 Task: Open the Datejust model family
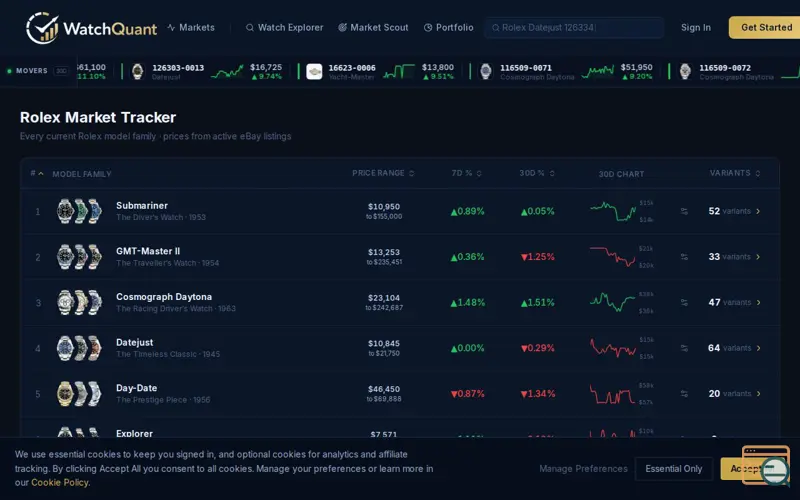click(400, 348)
